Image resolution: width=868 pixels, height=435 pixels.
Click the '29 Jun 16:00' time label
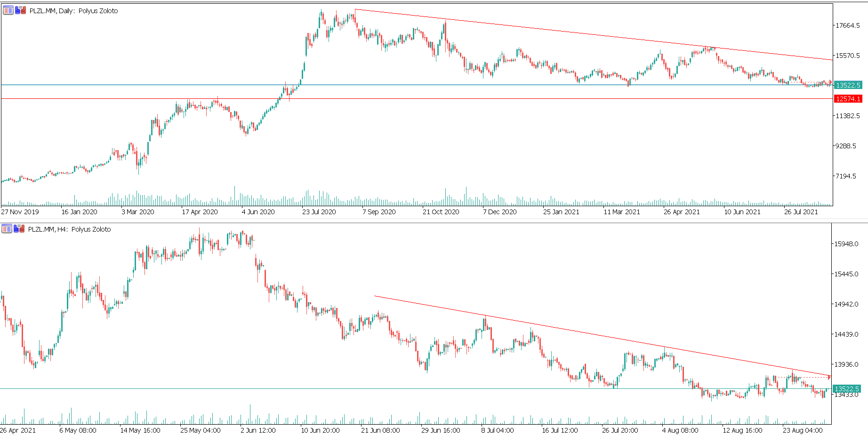441,430
